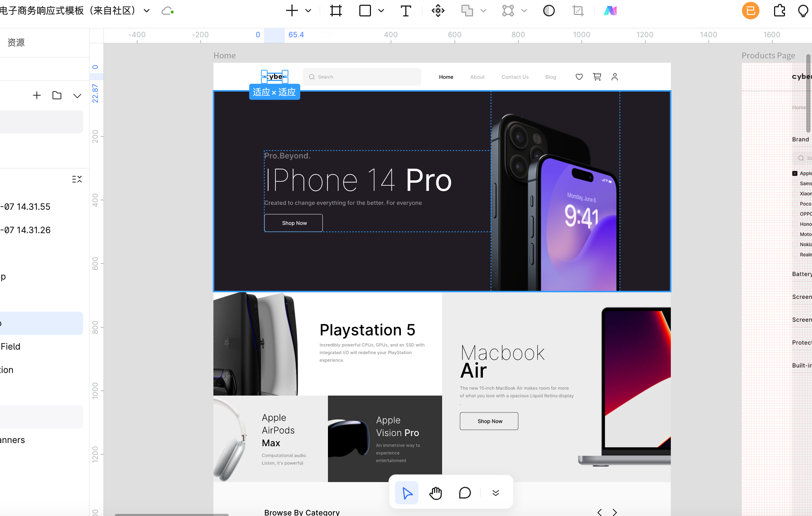Select the move/pointer tool in bottom bar
This screenshot has width=812, height=516.
407,493
